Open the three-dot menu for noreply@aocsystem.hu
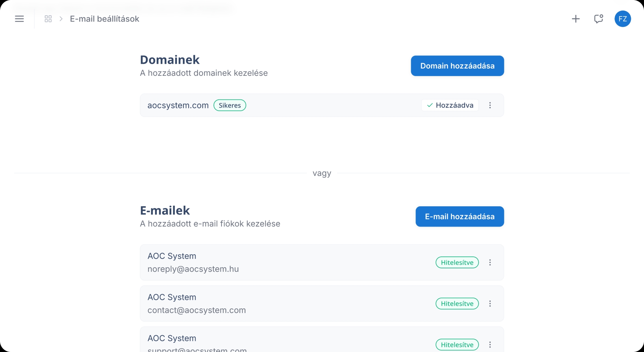The width and height of the screenshot is (644, 352). (490, 262)
